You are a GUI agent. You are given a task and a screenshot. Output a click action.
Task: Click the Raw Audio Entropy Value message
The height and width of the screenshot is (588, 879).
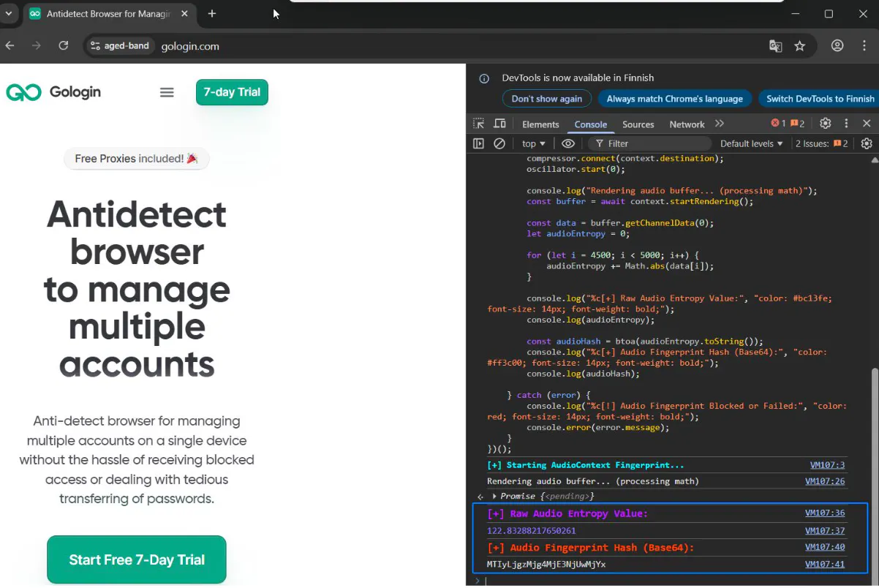pos(567,513)
